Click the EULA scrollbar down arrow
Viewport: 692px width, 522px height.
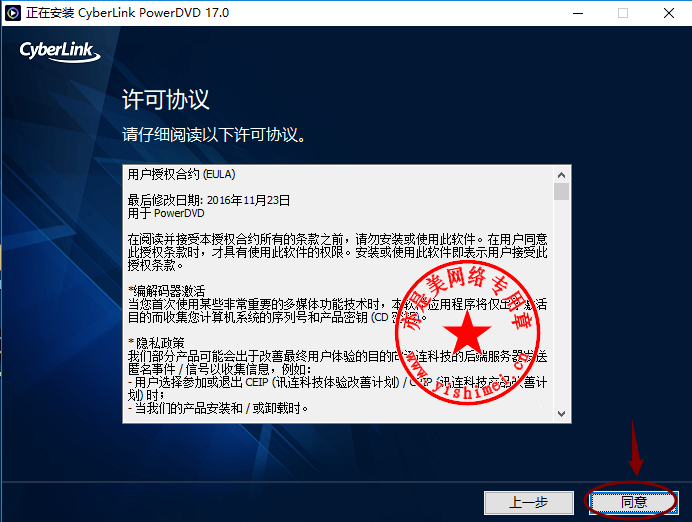[561, 413]
